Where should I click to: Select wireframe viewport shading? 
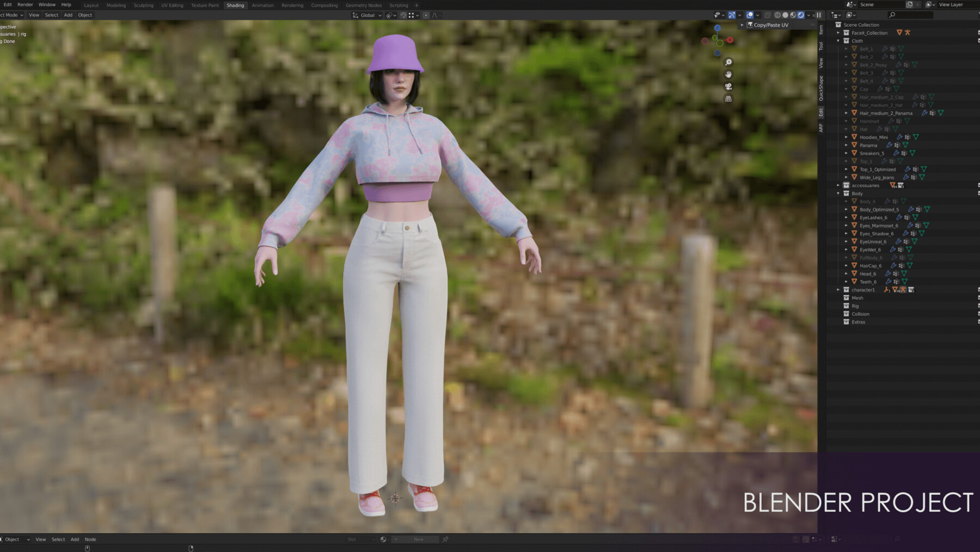777,15
